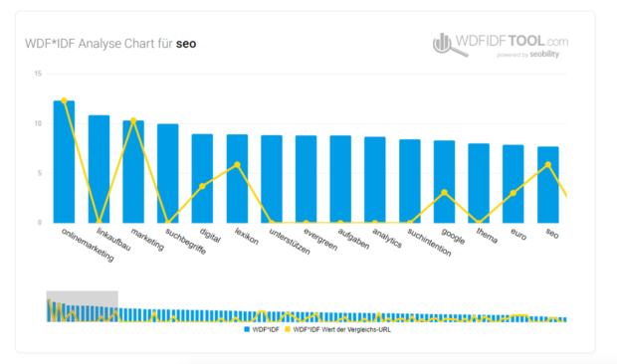
Task: Click the overview navigator chart right area
Action: [342, 315]
